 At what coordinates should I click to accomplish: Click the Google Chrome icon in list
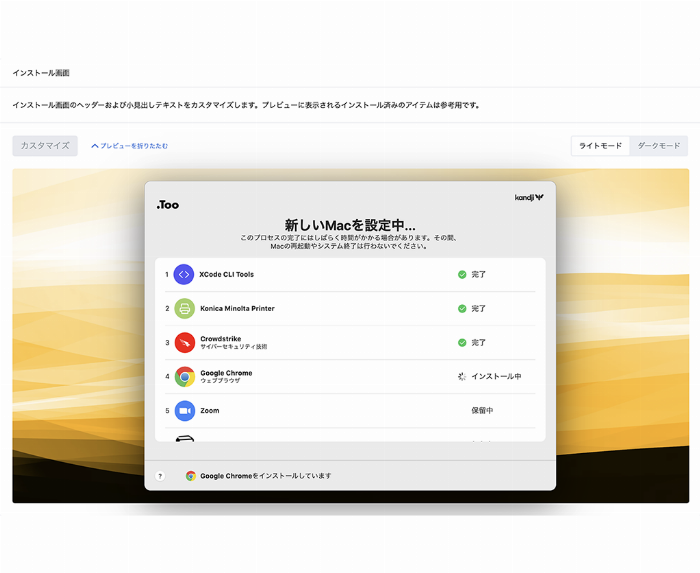click(184, 377)
